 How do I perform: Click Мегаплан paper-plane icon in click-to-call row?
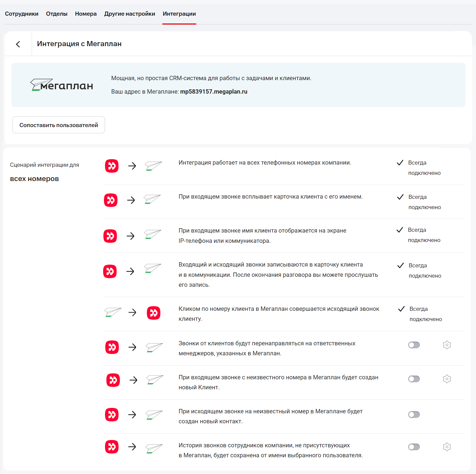coord(113,312)
